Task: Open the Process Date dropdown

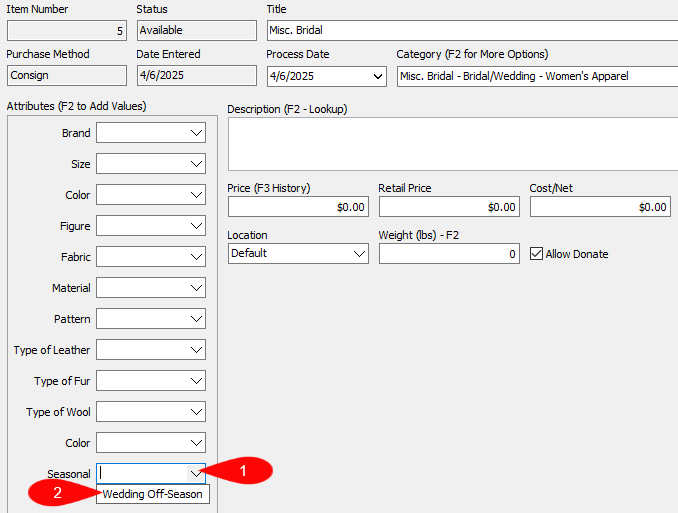Action: [377, 77]
